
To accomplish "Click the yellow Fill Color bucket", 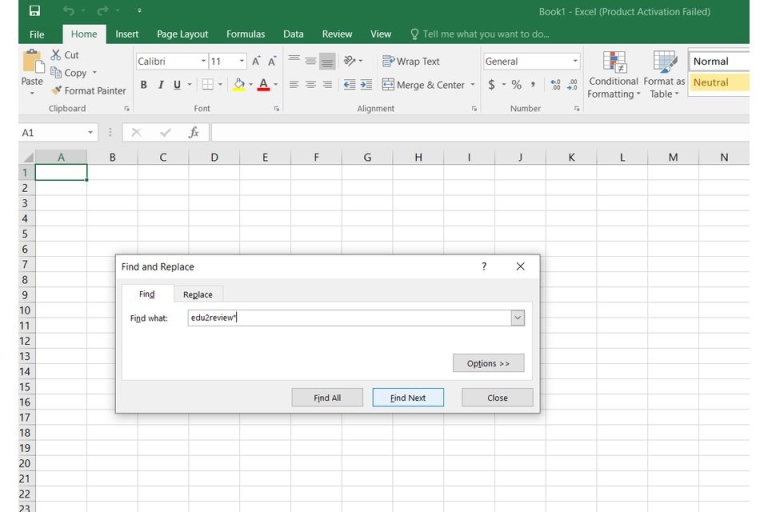I will [x=239, y=85].
